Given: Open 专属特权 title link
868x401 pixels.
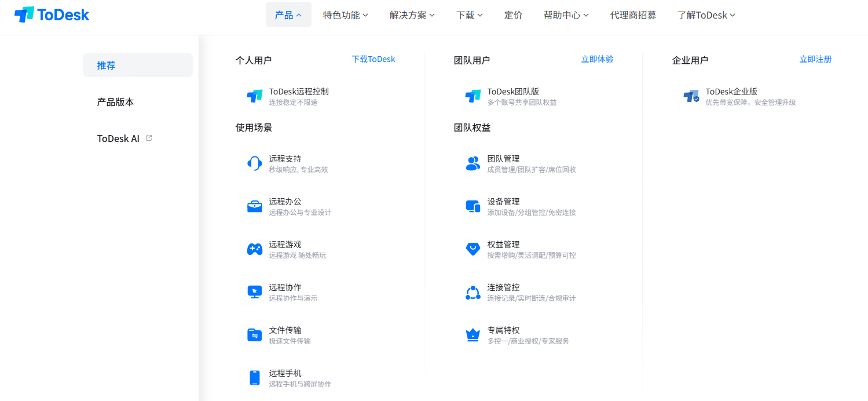Looking at the screenshot, I should coord(504,330).
